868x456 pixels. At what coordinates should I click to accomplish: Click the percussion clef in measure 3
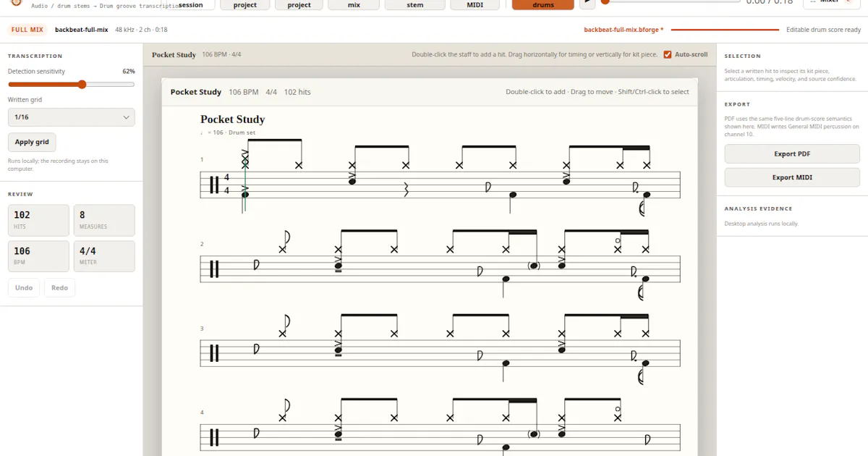pyautogui.click(x=214, y=353)
